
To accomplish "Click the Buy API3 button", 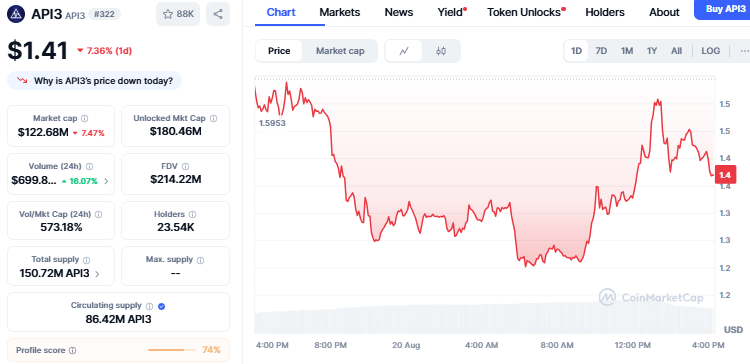I will 722,9.
